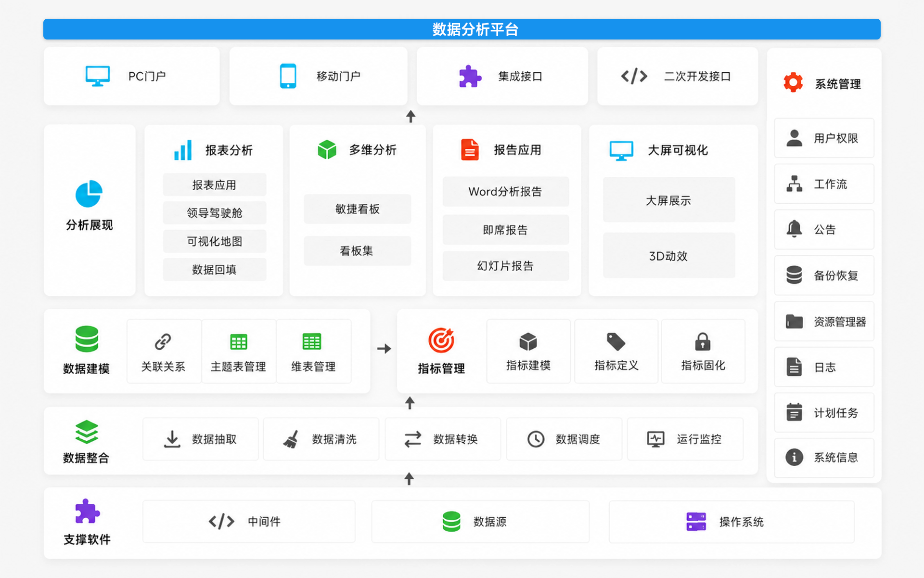
Task: Open the 数据源 tile
Action: coord(480,522)
